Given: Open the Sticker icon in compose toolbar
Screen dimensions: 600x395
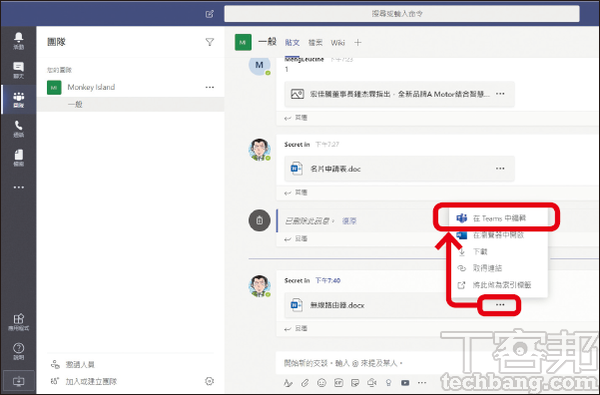Looking at the screenshot, I should point(355,383).
